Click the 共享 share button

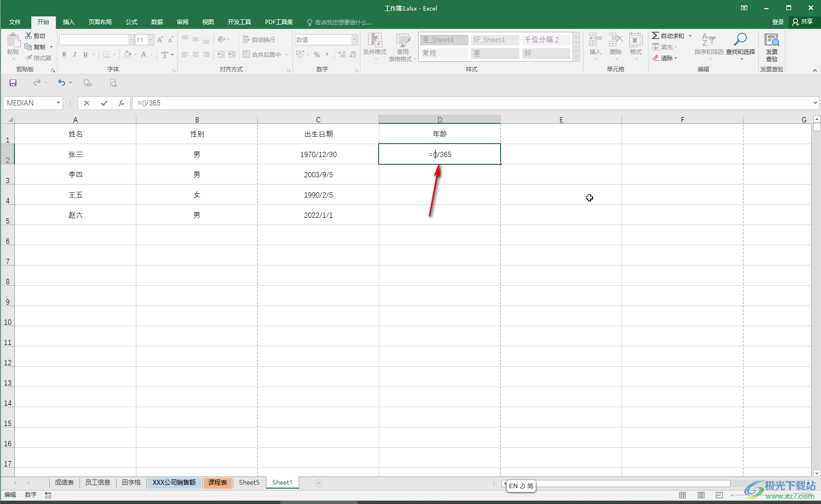pos(803,22)
